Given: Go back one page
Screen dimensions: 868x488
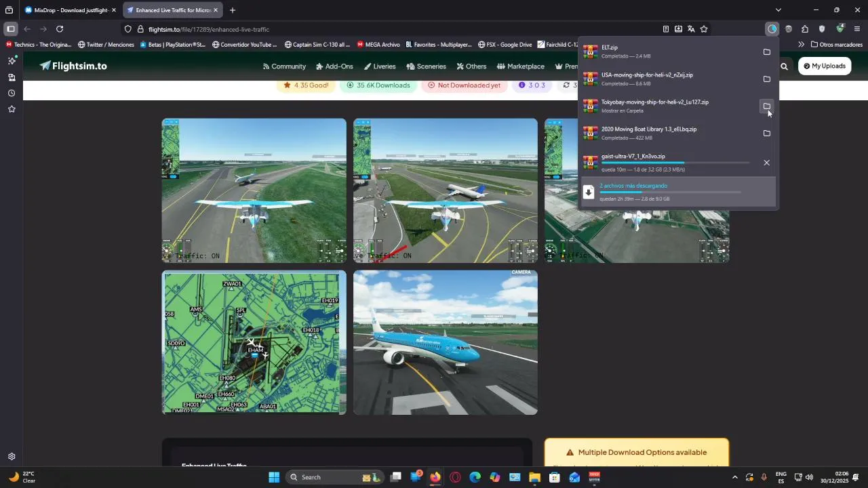Looking at the screenshot, I should pos(27,29).
